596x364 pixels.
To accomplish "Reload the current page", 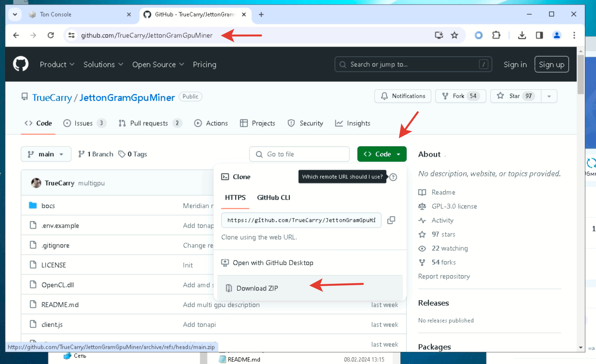I will [50, 35].
